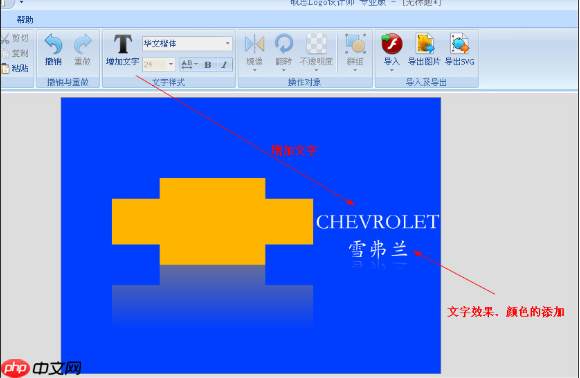
Task: Click the 翻转 rotate icon
Action: 284,44
